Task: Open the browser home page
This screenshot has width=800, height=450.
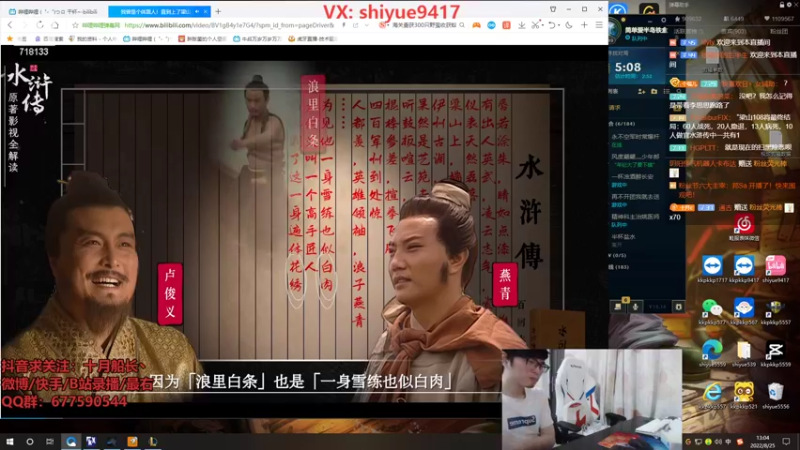Action: tap(55, 25)
